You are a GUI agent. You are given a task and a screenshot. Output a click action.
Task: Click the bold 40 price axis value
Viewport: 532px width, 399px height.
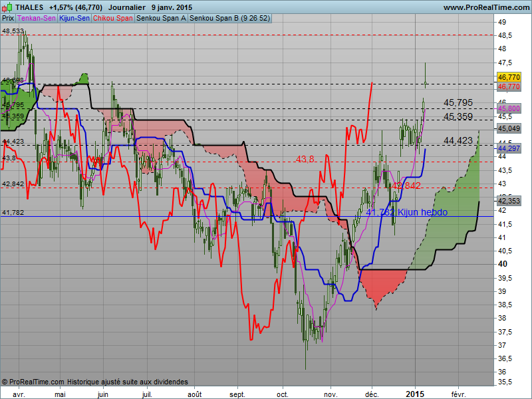coord(502,264)
